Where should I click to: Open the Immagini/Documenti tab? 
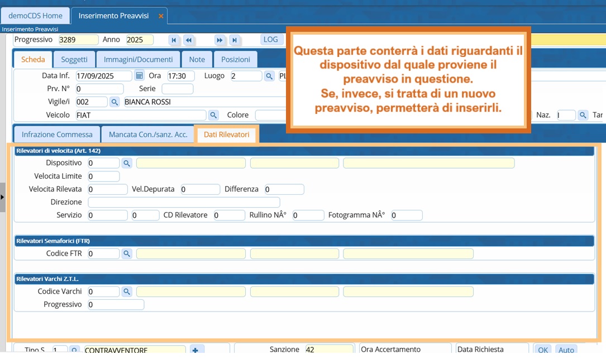(x=138, y=60)
